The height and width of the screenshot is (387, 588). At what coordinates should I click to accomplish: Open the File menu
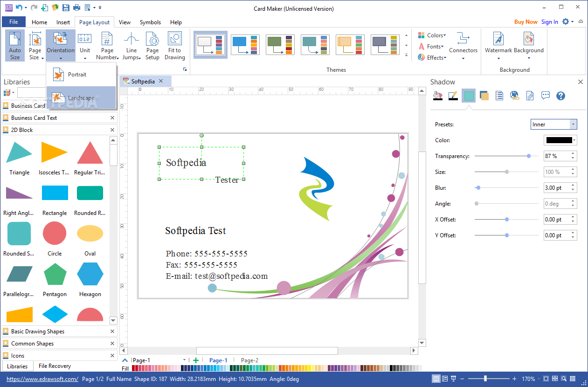pyautogui.click(x=14, y=22)
